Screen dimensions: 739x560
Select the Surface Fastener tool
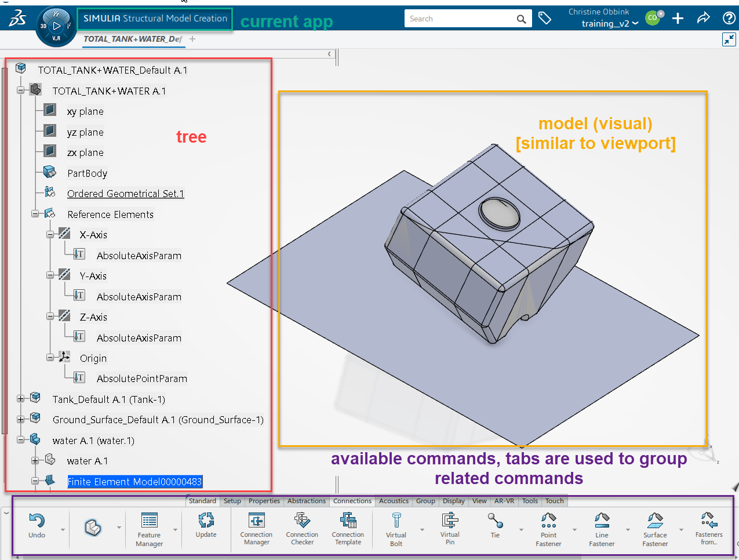click(x=655, y=529)
